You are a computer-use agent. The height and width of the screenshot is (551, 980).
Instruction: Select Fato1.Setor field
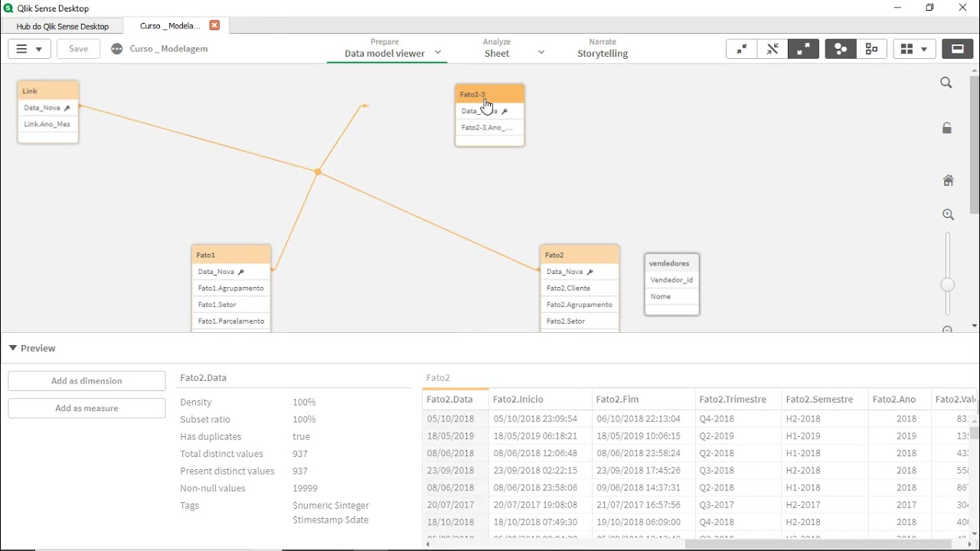coord(231,305)
